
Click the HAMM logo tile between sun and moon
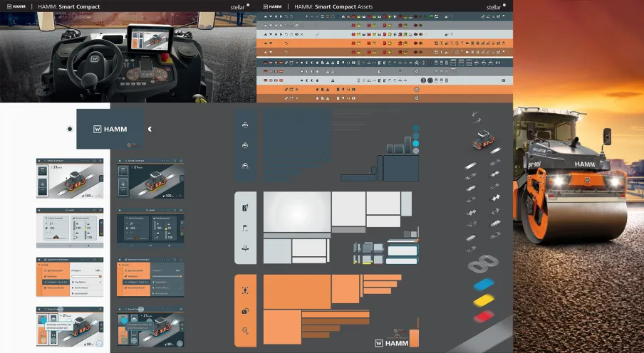pyautogui.click(x=110, y=129)
